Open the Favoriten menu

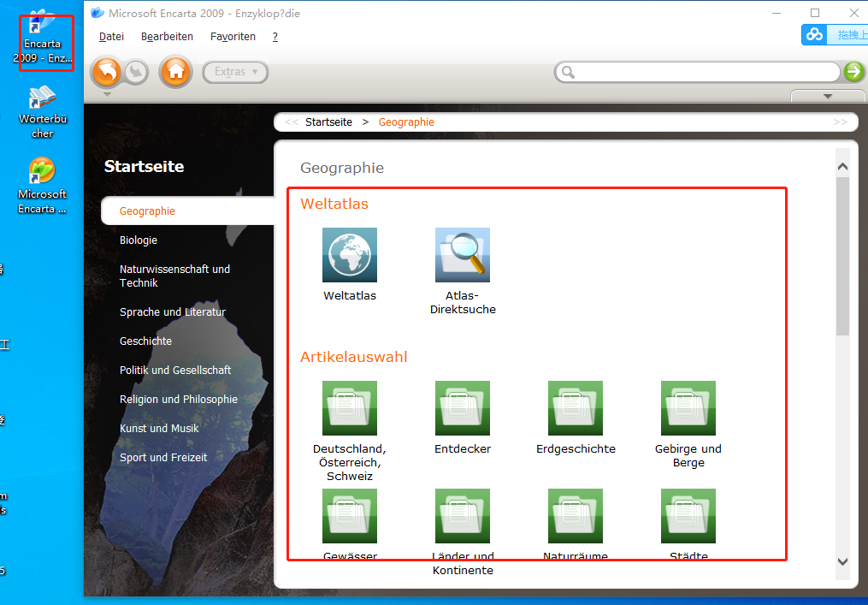click(x=233, y=37)
